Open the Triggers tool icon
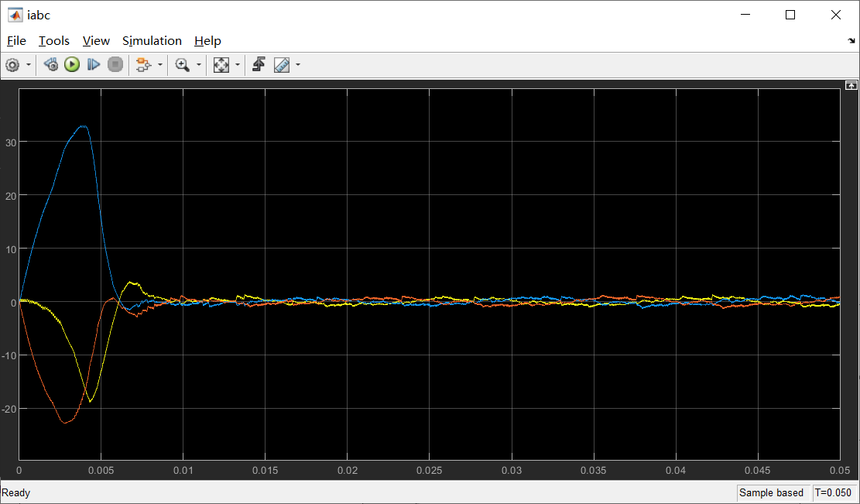This screenshot has height=504, width=860. pyautogui.click(x=259, y=65)
